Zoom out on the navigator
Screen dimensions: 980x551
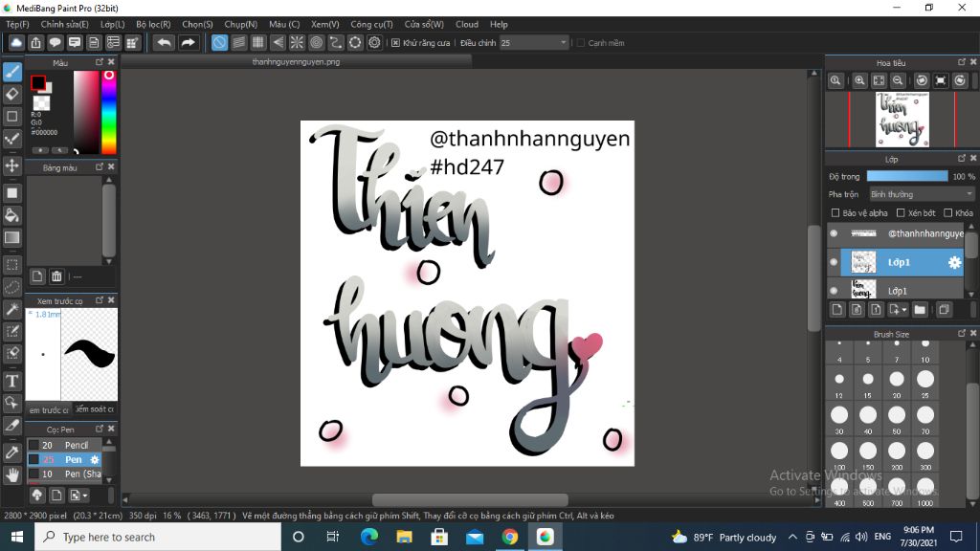pyautogui.click(x=898, y=80)
